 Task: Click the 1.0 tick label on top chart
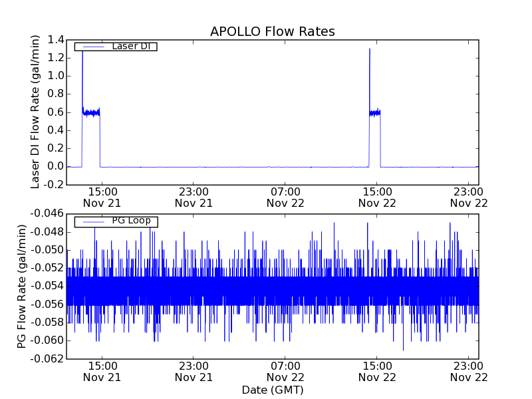(56, 76)
